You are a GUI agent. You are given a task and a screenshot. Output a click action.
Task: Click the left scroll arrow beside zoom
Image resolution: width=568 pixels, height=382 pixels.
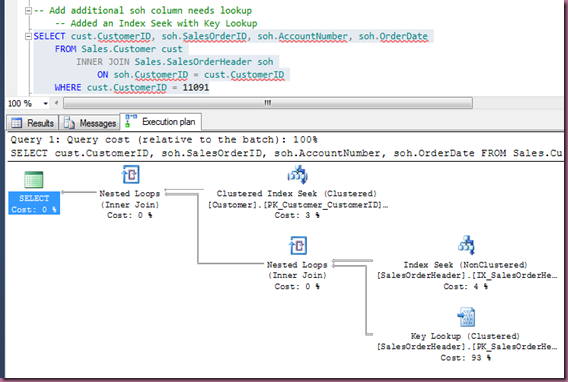(x=57, y=103)
